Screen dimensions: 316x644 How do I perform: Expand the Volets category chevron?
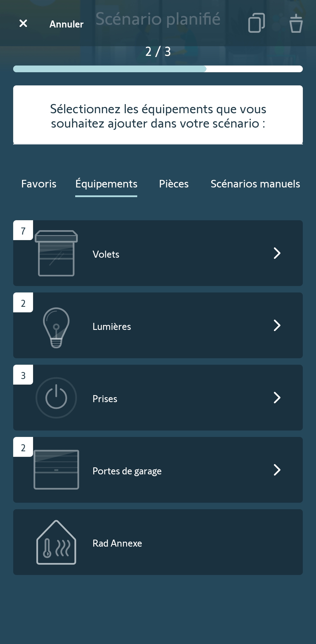pos(277,253)
